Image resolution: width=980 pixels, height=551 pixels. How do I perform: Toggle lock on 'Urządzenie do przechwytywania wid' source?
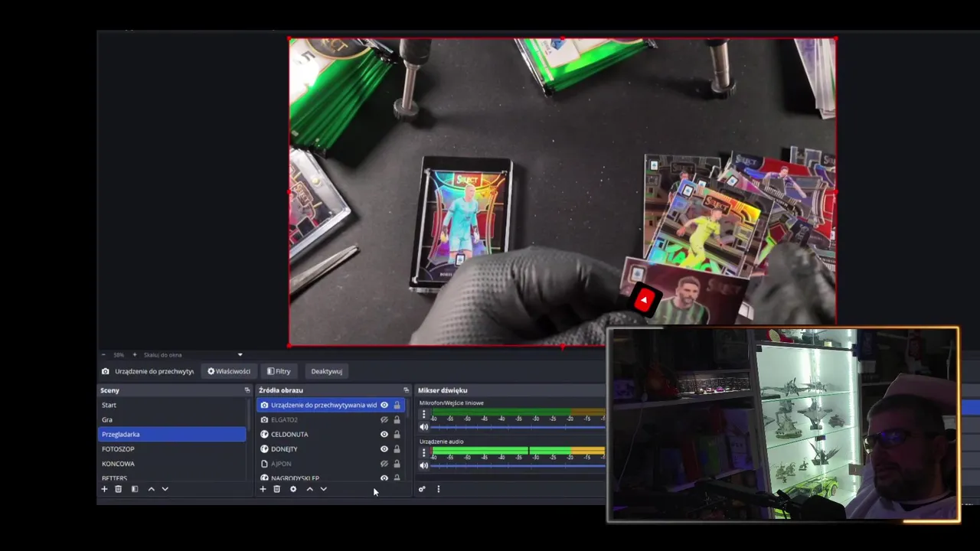point(397,405)
